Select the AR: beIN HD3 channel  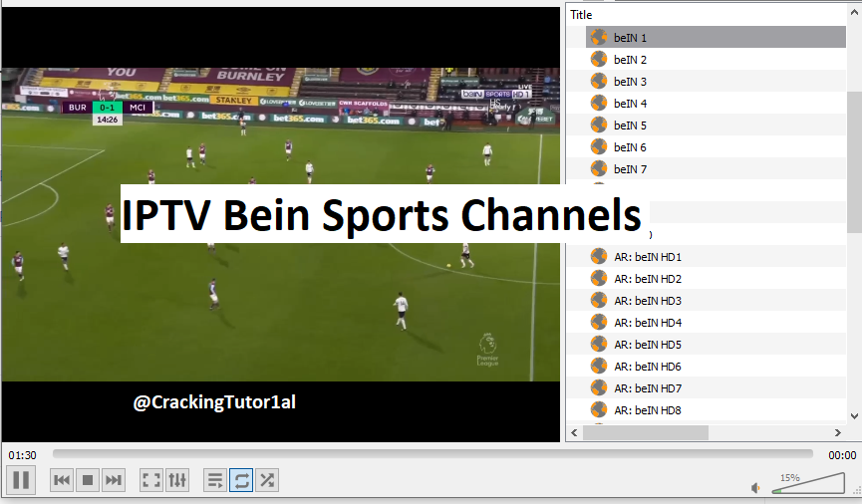click(716, 301)
